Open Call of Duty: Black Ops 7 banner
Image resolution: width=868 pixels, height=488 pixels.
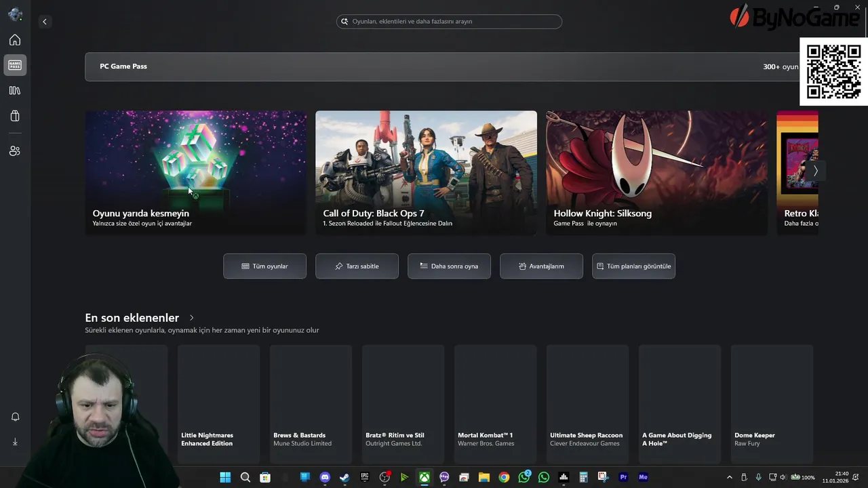pos(426,173)
